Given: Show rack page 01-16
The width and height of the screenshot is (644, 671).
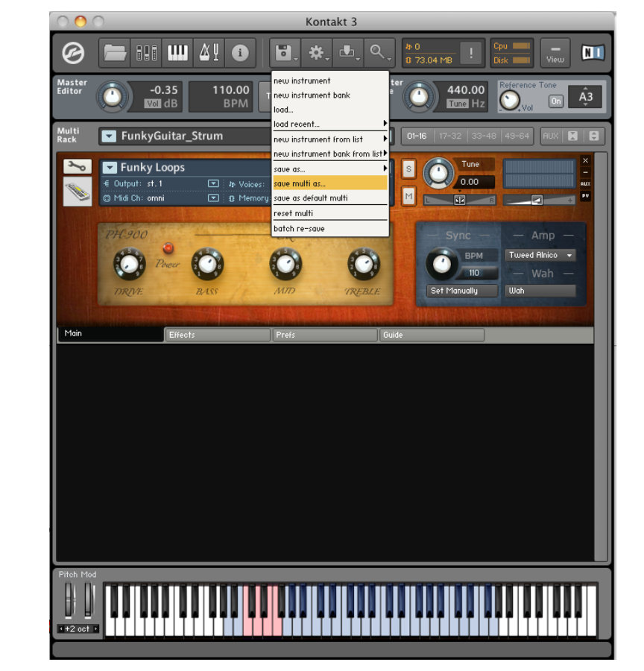Looking at the screenshot, I should [417, 136].
